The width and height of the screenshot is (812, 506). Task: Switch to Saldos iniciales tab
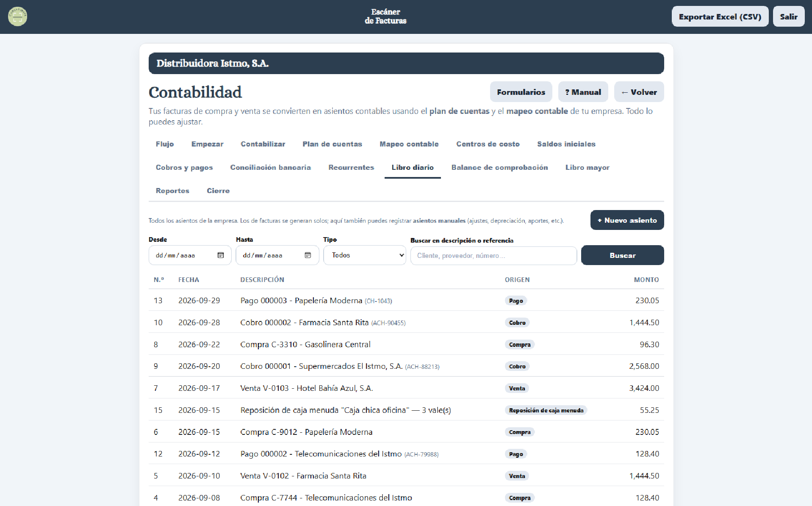(566, 144)
